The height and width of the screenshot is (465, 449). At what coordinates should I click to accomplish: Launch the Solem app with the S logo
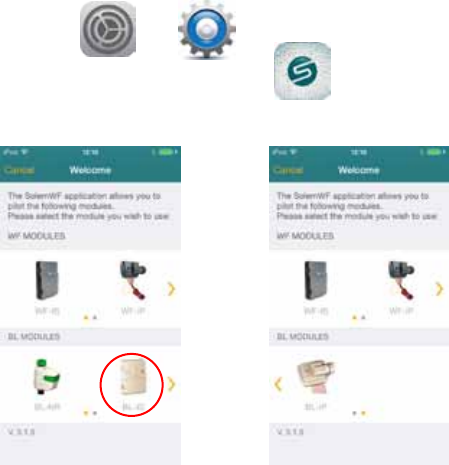click(302, 71)
